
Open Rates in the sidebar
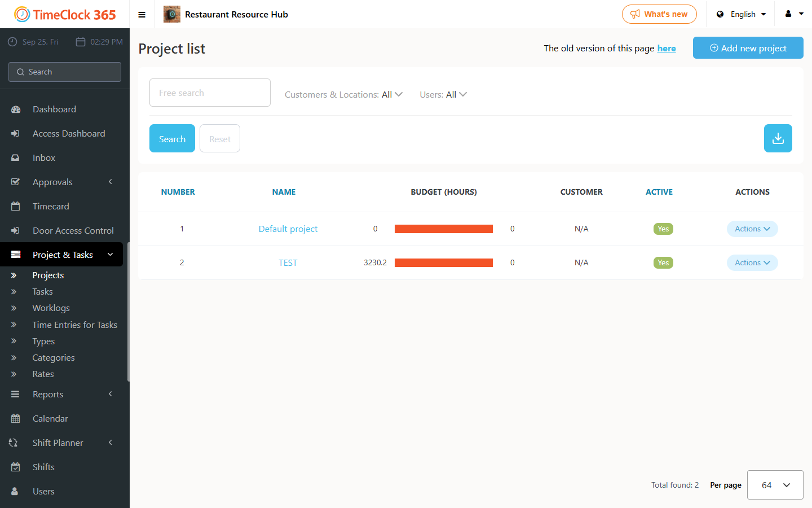point(43,374)
